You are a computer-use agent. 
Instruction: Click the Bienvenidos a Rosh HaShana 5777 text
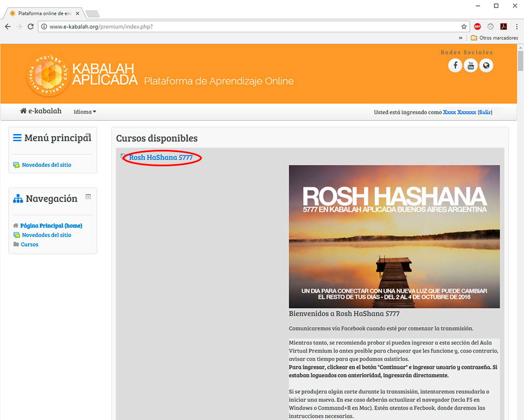point(344,314)
